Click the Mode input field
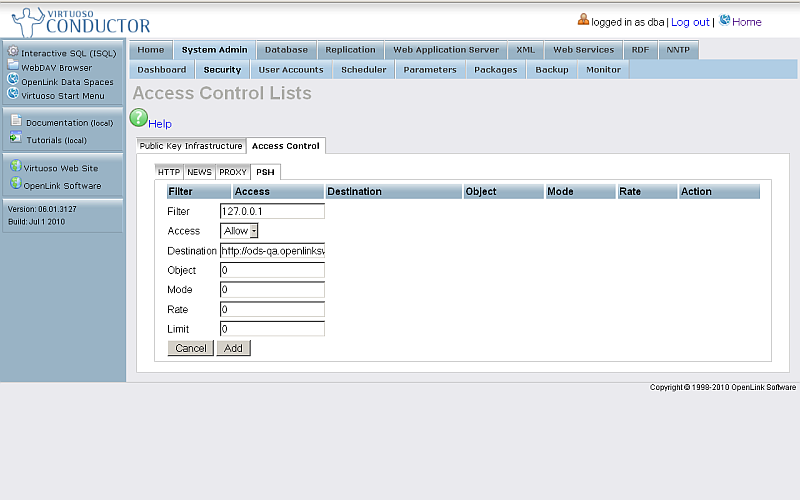Image resolution: width=800 pixels, height=500 pixels. (x=272, y=290)
